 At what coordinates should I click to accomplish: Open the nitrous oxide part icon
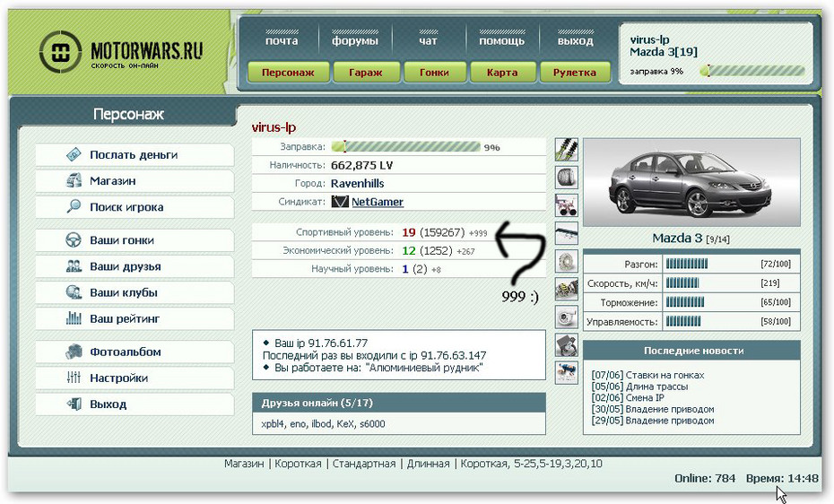pyautogui.click(x=567, y=372)
